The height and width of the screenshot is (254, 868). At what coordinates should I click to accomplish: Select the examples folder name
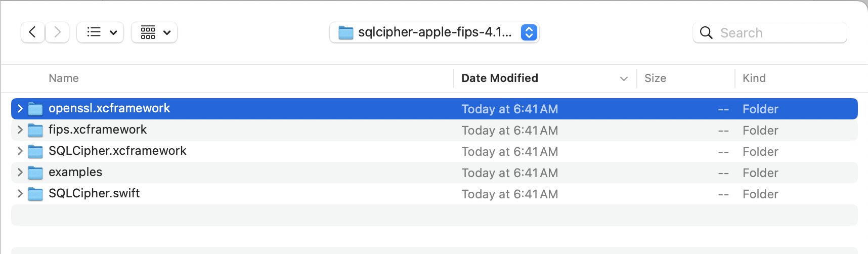[75, 172]
